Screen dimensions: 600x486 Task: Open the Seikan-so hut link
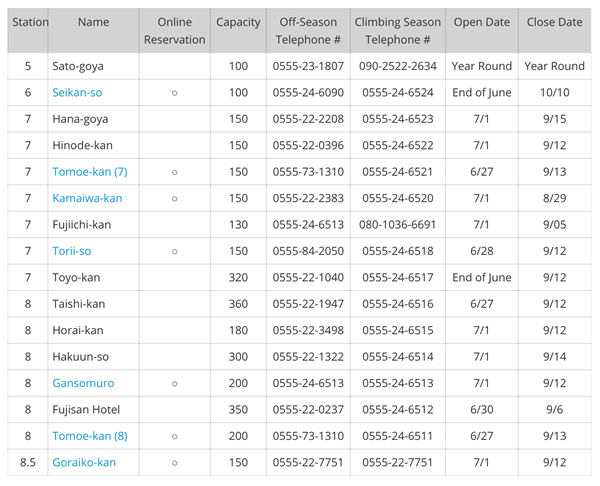tap(77, 92)
